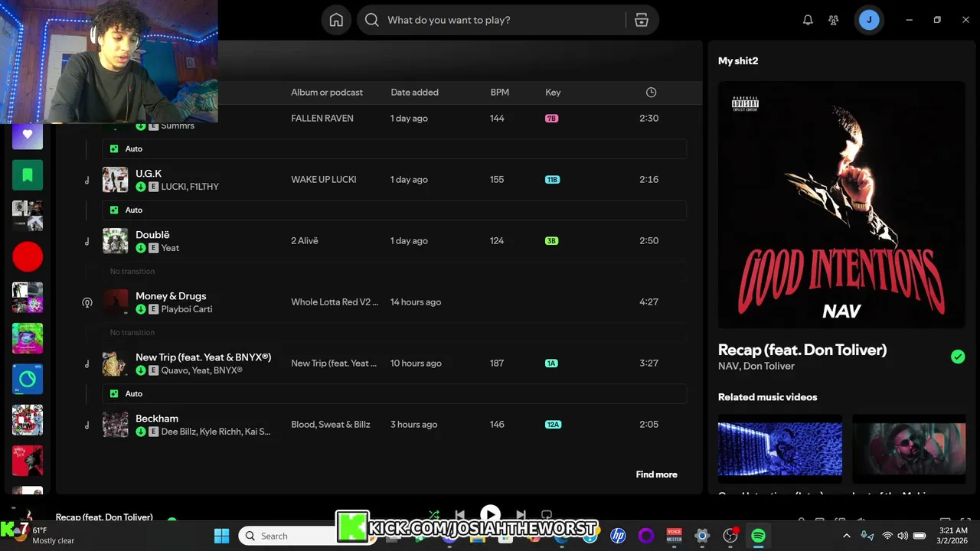Open Playboi Carti artist link
This screenshot has width=980, height=551.
tap(187, 309)
